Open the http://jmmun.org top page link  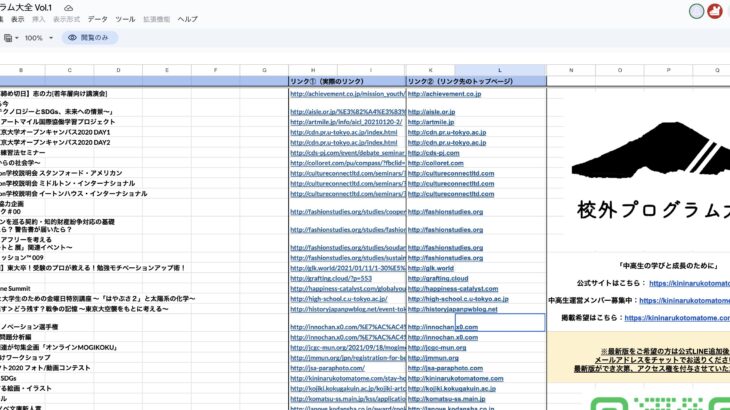pos(433,358)
